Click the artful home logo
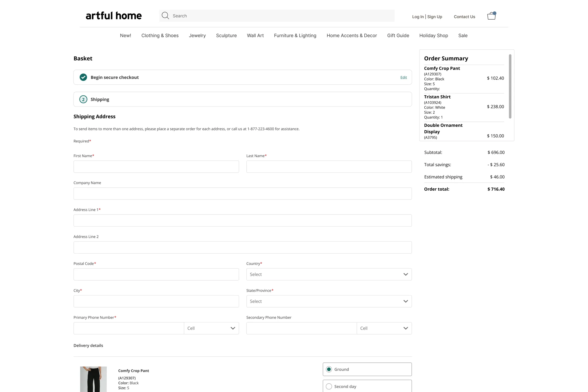 point(114,16)
